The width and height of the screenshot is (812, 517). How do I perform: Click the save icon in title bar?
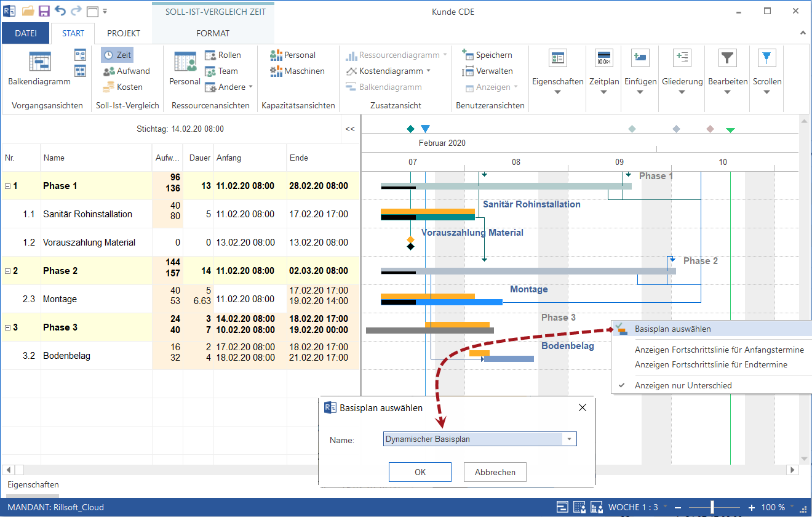click(x=44, y=11)
